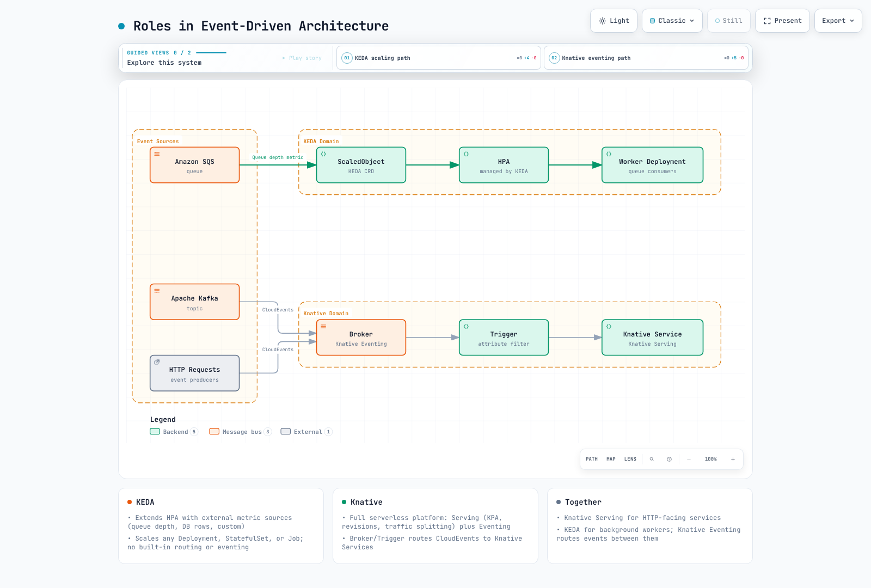871x588 pixels.
Task: Select the KEDA scaling path view
Action: pos(439,58)
